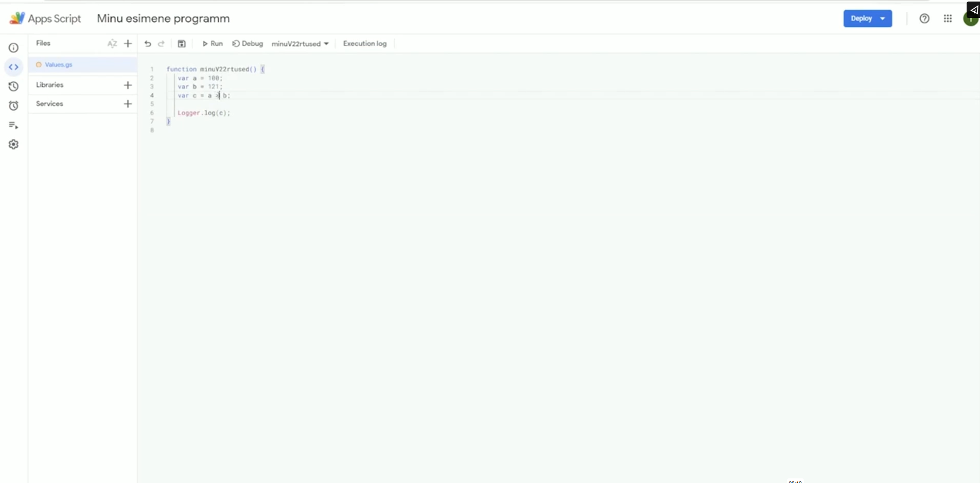Add a service with plus icon
Image resolution: width=980 pixels, height=483 pixels.
coord(128,104)
